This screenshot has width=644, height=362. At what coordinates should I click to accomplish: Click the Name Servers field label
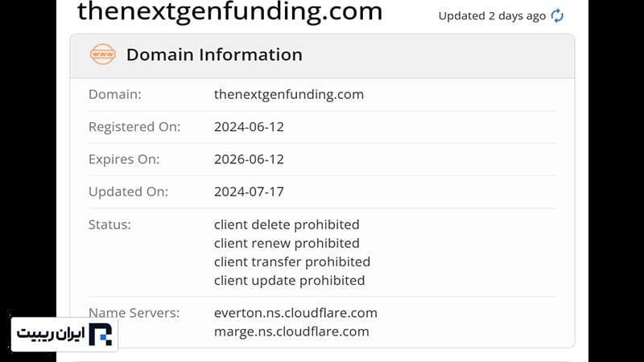tap(134, 313)
